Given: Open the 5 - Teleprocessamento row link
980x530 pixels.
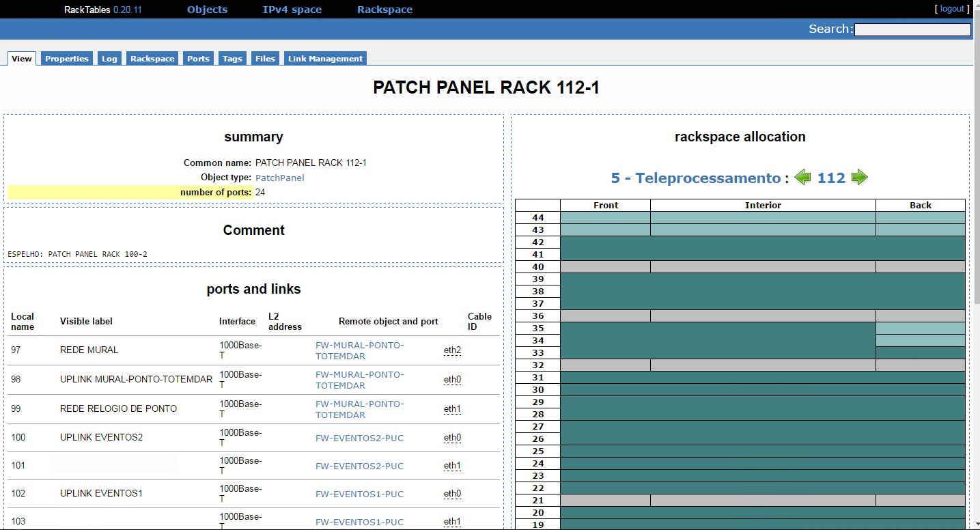Looking at the screenshot, I should (695, 178).
